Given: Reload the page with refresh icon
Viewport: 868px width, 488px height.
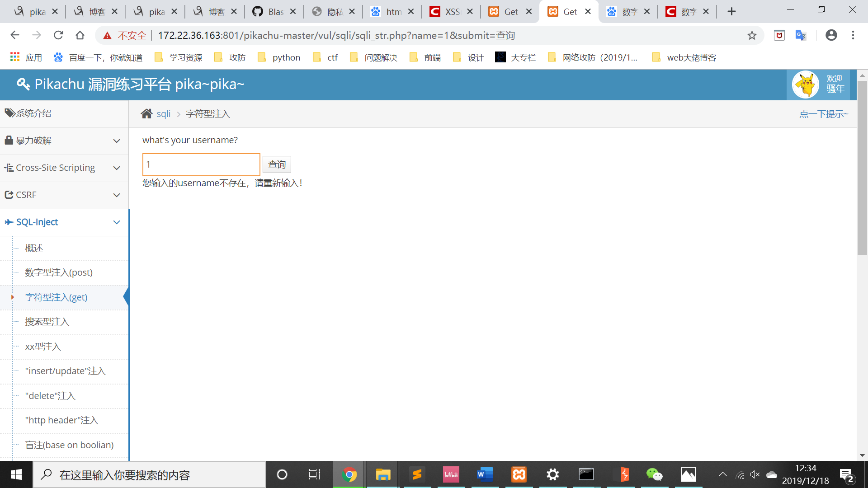Looking at the screenshot, I should [58, 35].
